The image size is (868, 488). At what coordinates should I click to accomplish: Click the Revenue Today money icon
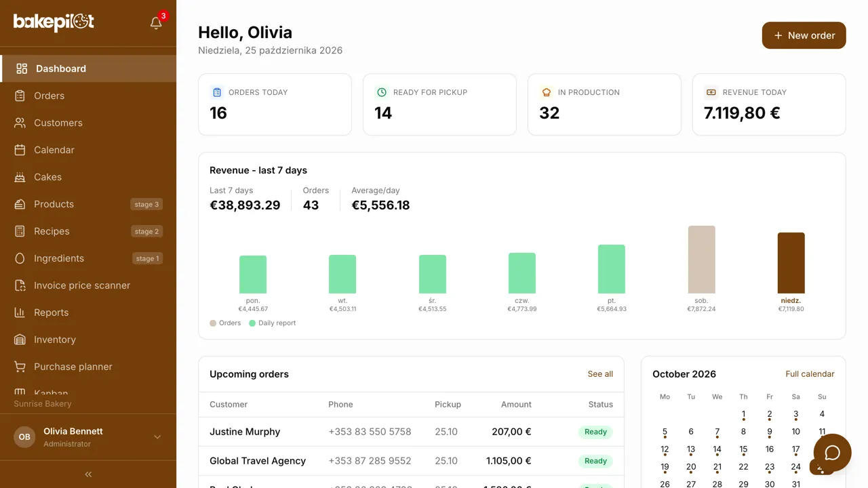711,92
